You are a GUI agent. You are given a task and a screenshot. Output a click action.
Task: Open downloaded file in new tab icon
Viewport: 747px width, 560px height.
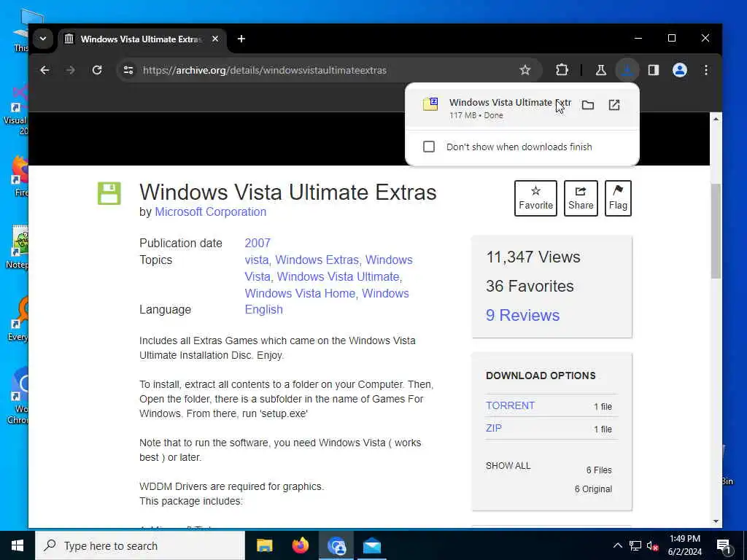tap(614, 105)
